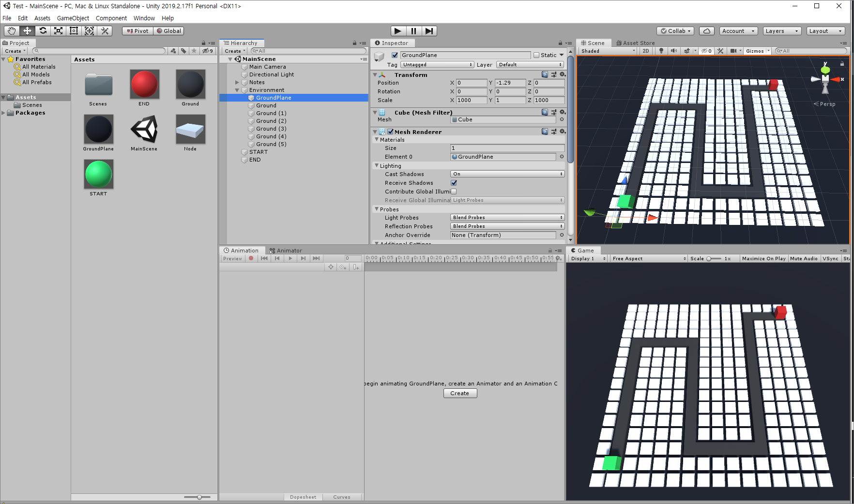Image resolution: width=854 pixels, height=504 pixels.
Task: Toggle Mute Audio in Game view
Action: click(804, 259)
